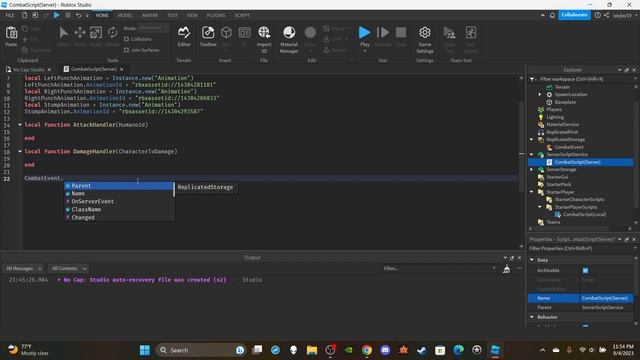Choose the Scale tool
The width and height of the screenshot is (640, 360).
(96, 33)
